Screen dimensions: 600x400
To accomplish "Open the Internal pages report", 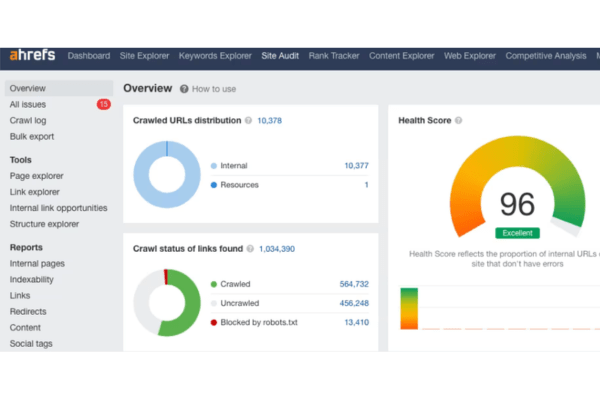I will (37, 264).
